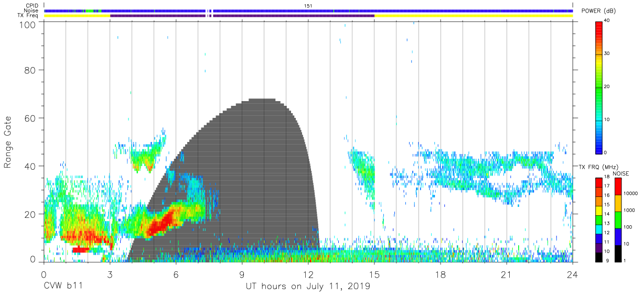Click the TX FRQ color bar
644x297 pixels.
(x=599, y=219)
